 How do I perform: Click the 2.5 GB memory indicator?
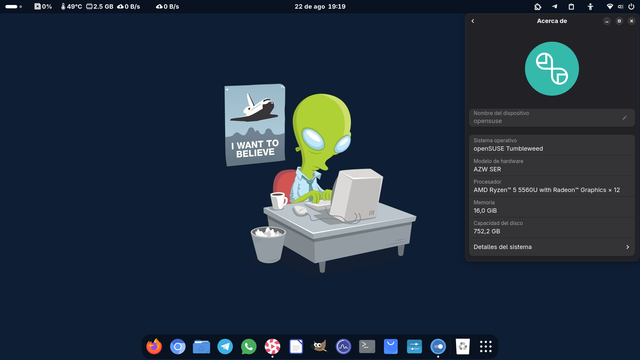coord(100,7)
